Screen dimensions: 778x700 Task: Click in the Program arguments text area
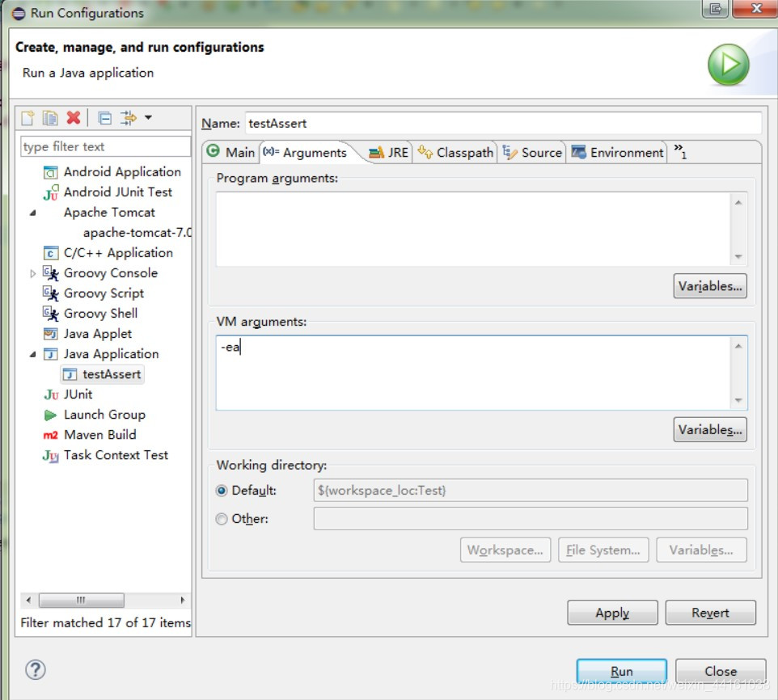pos(472,229)
